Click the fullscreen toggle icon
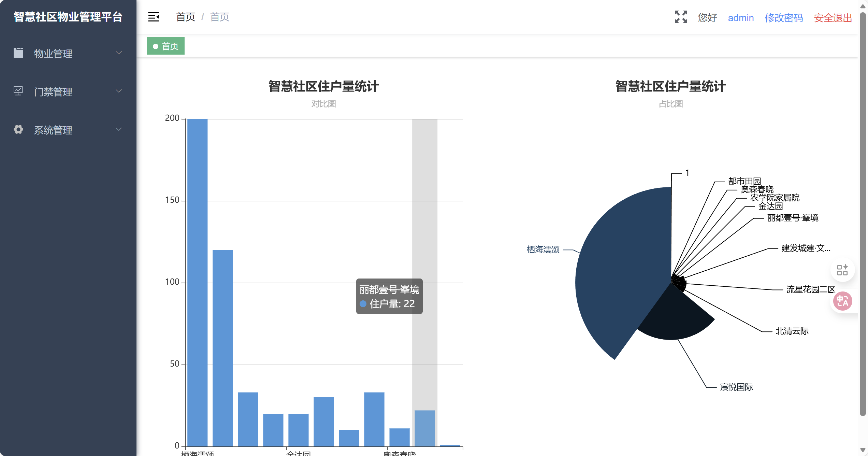 [681, 17]
